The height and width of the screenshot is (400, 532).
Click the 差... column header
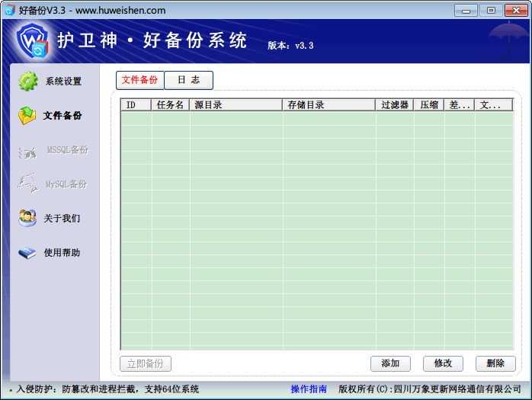pyautogui.click(x=460, y=105)
